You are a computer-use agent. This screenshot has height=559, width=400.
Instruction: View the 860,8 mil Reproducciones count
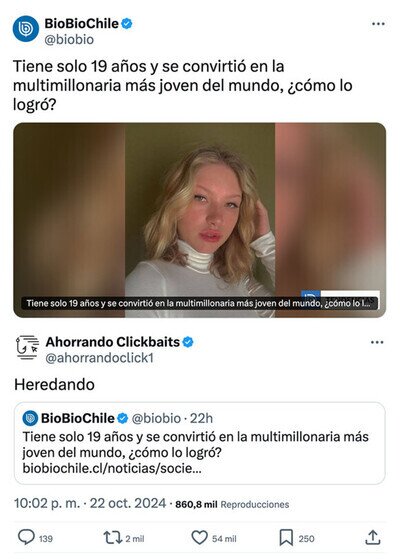(232, 504)
